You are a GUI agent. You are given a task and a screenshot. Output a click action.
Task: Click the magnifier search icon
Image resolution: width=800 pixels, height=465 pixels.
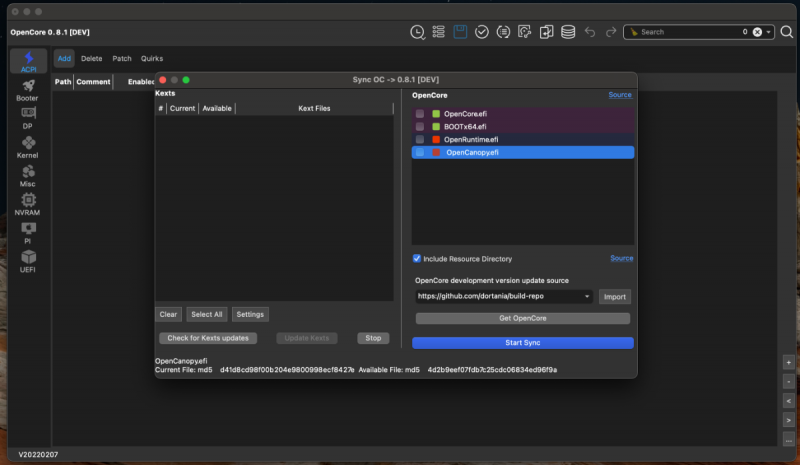pyautogui.click(x=786, y=32)
